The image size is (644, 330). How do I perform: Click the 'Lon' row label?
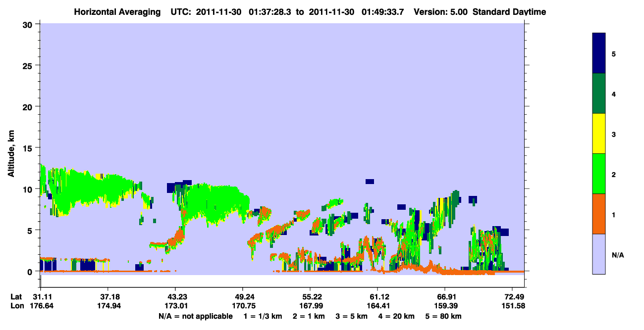(17, 306)
